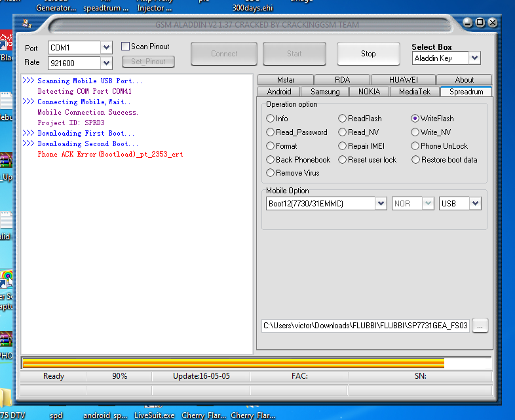
Task: Switch to the MediaTek tab
Action: (x=414, y=92)
